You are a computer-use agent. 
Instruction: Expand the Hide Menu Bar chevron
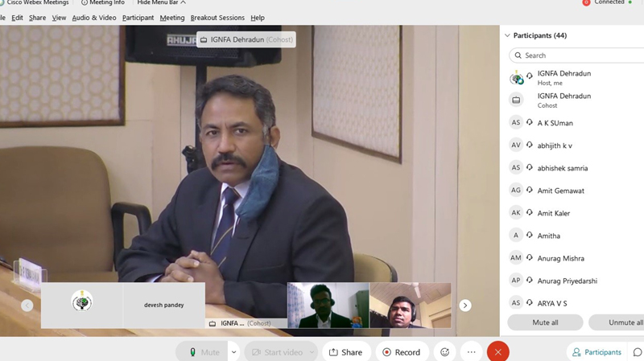(x=184, y=3)
